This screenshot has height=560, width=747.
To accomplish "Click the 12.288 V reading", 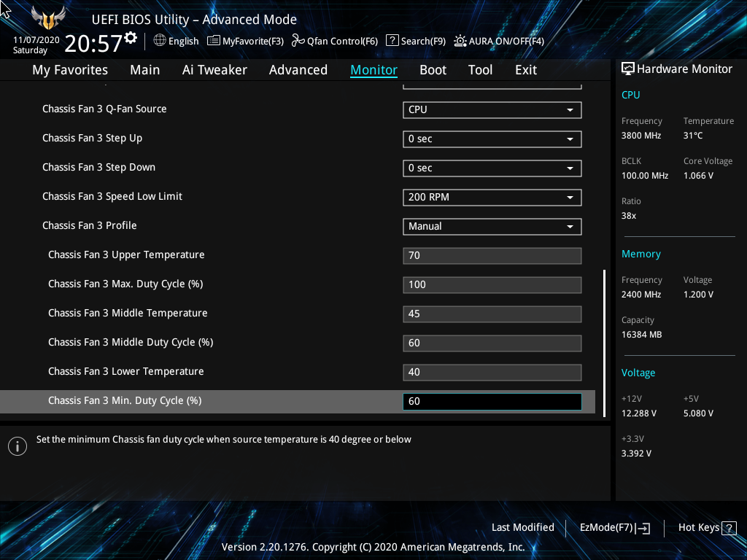I will point(639,413).
